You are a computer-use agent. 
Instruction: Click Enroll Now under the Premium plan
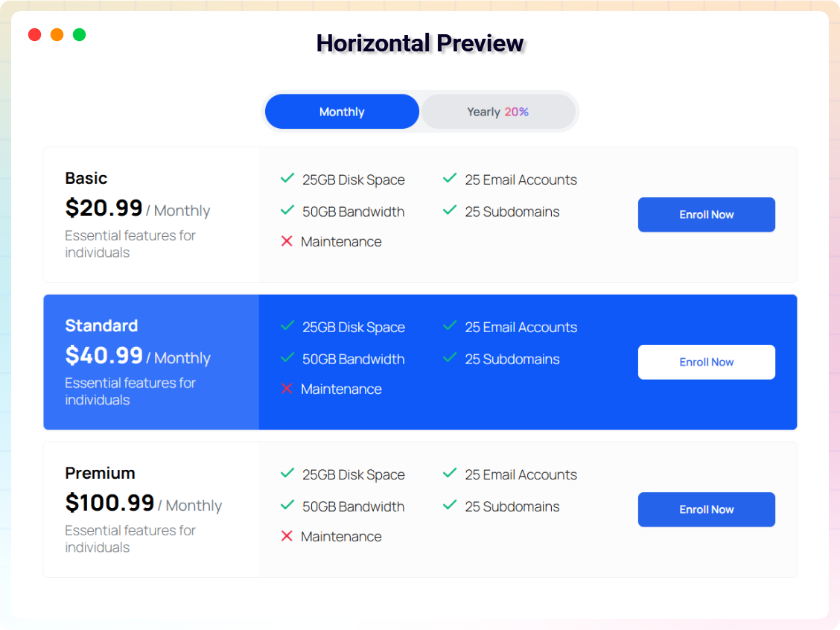706,509
